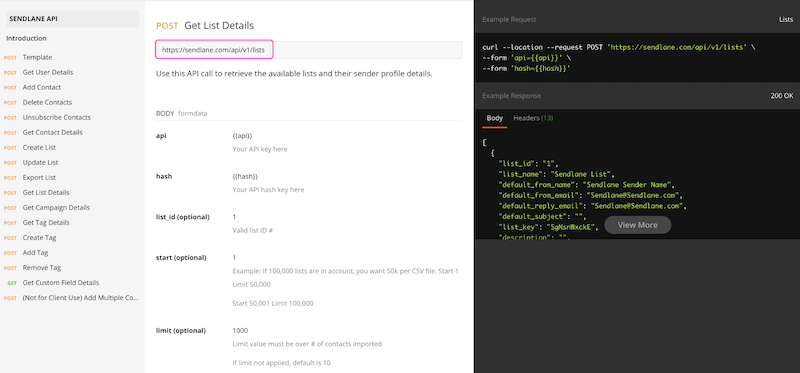This screenshot has width=800, height=373.
Task: Open Add Tag endpoint
Action: (35, 253)
